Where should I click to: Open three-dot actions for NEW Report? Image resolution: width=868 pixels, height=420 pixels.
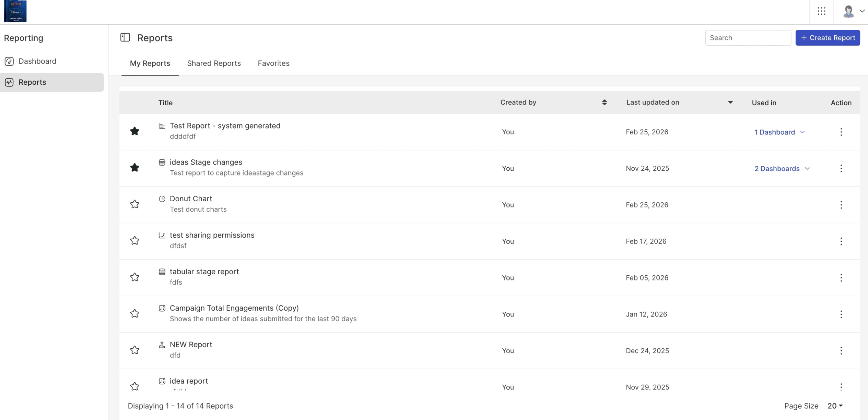(841, 351)
